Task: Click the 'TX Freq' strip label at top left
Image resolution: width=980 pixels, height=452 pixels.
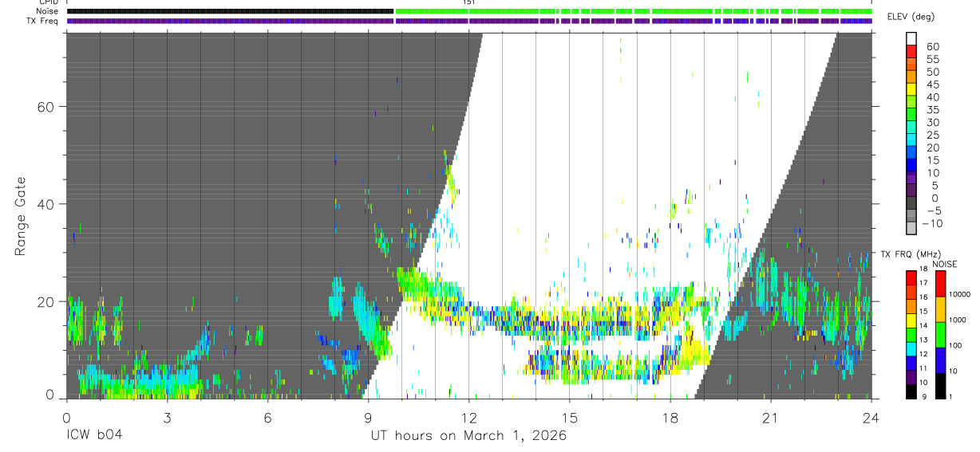Action: (x=43, y=21)
